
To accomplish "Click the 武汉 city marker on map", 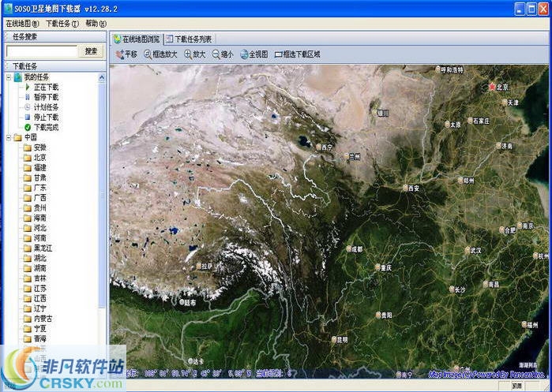I will (x=468, y=251).
